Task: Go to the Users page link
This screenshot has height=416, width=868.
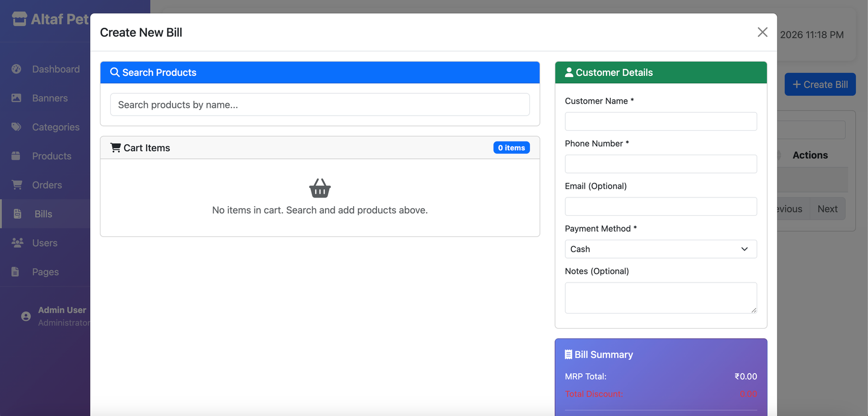Action: [x=45, y=243]
